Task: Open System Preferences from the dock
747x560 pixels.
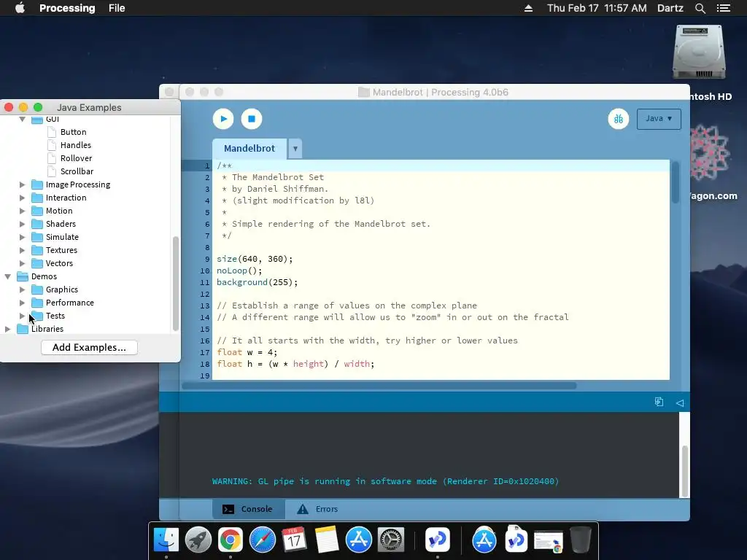Action: (x=391, y=540)
